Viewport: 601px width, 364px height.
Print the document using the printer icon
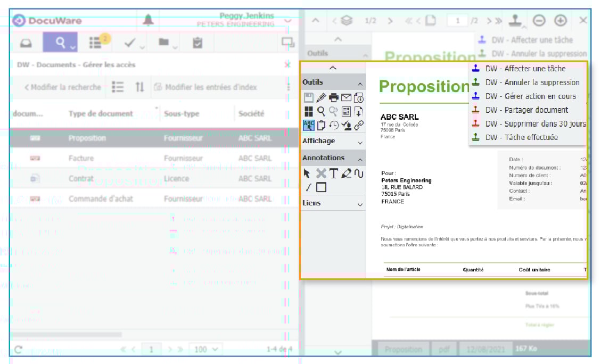click(x=334, y=97)
